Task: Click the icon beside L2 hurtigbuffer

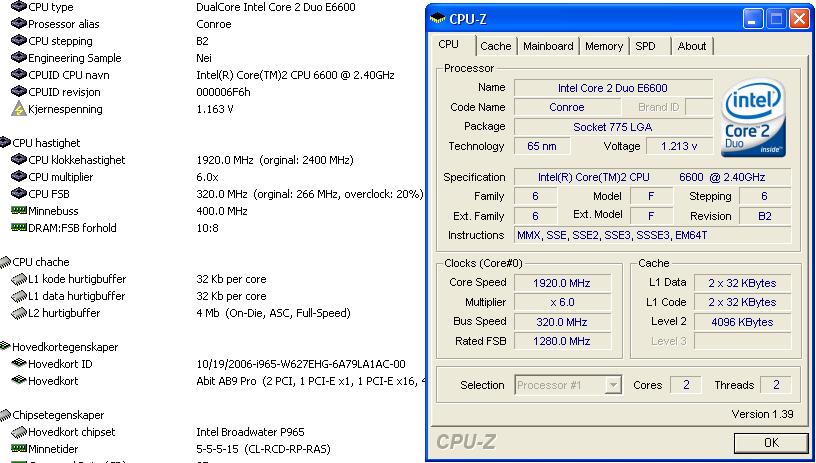Action: click(x=19, y=313)
